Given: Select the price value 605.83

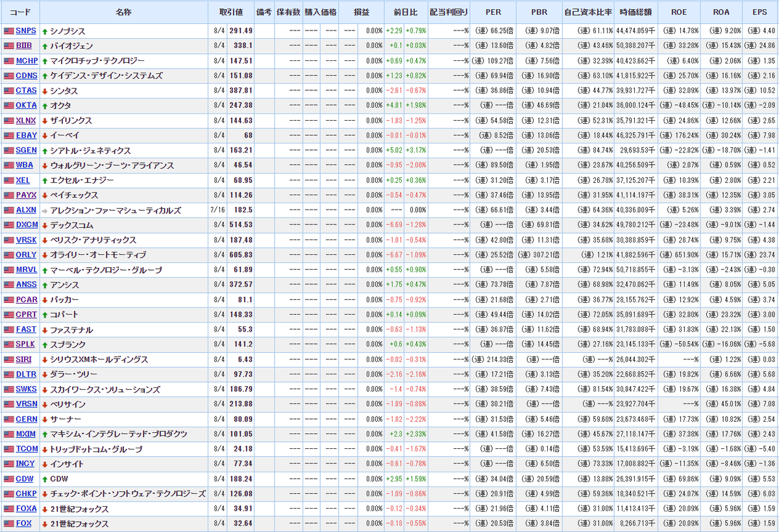Looking at the screenshot, I should (x=240, y=255).
